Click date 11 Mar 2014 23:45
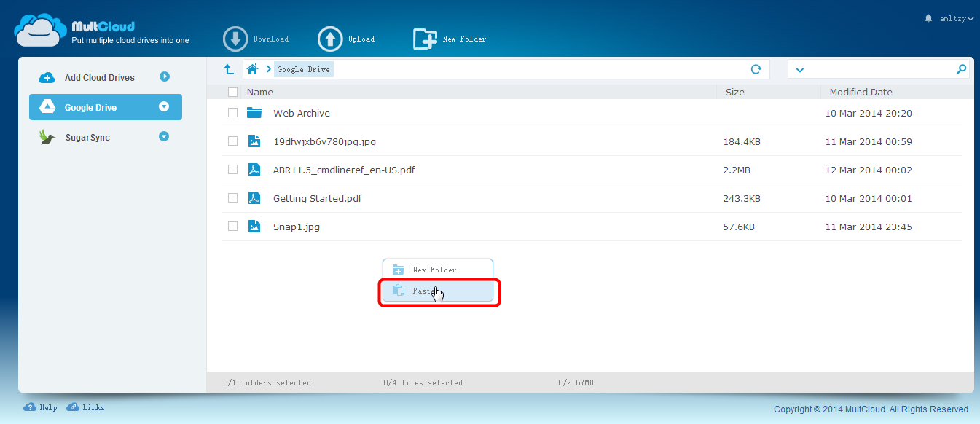The height and width of the screenshot is (424, 980). (x=869, y=227)
